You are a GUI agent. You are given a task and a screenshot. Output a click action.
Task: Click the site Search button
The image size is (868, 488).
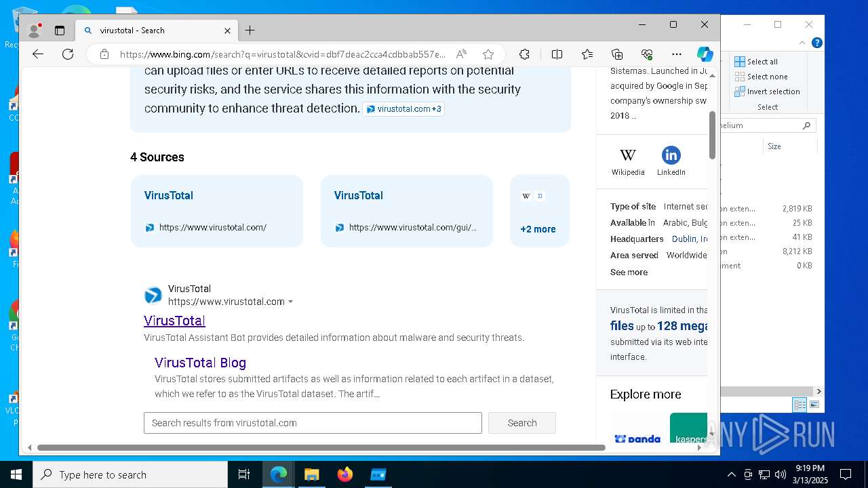click(522, 423)
